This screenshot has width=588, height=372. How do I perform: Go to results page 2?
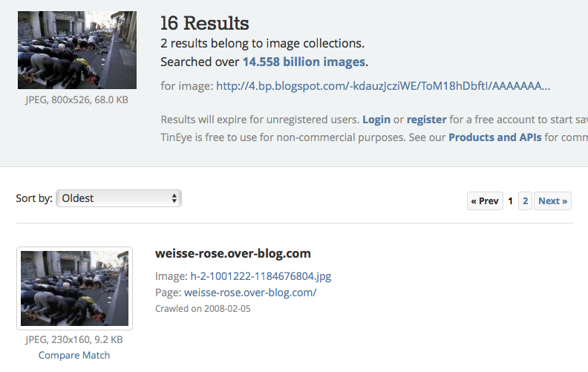pyautogui.click(x=525, y=200)
